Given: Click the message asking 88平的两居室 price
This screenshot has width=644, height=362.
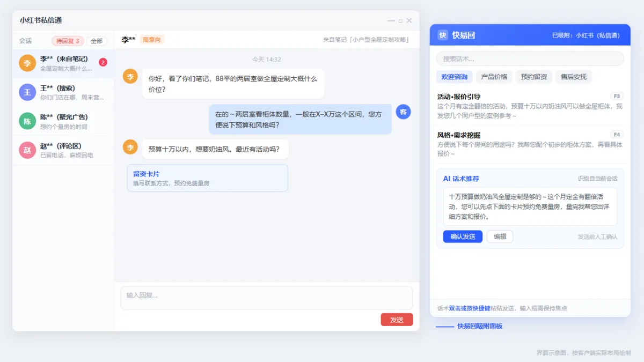Looking at the screenshot, I should click(x=233, y=84).
